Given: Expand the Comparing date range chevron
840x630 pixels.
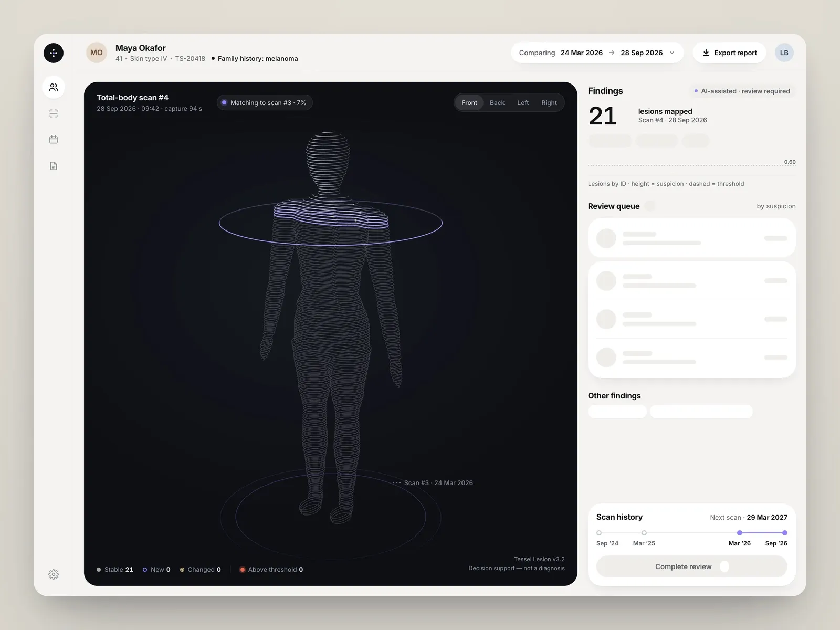Looking at the screenshot, I should coord(672,52).
